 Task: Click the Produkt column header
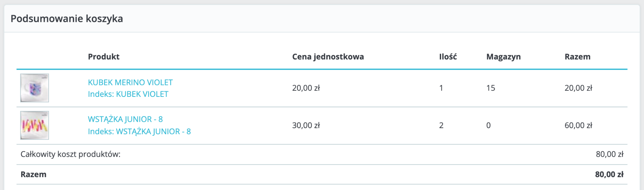click(104, 57)
